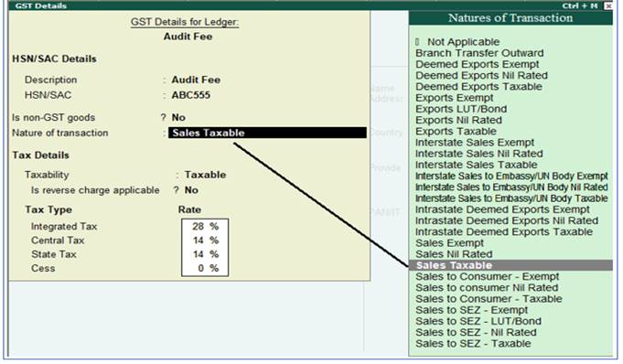Screen dimensions: 623x364
Task: Toggle Is reverse charge applicable value
Action: click(191, 190)
